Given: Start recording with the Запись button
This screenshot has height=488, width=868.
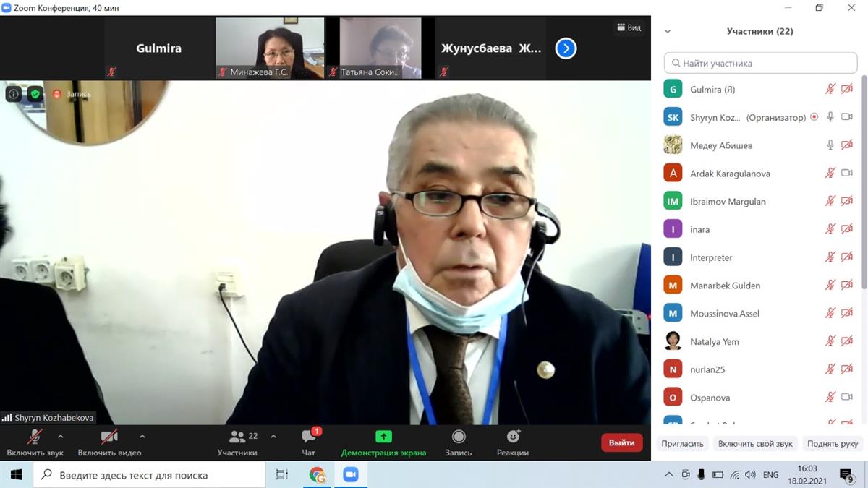Looking at the screenshot, I should tap(459, 437).
